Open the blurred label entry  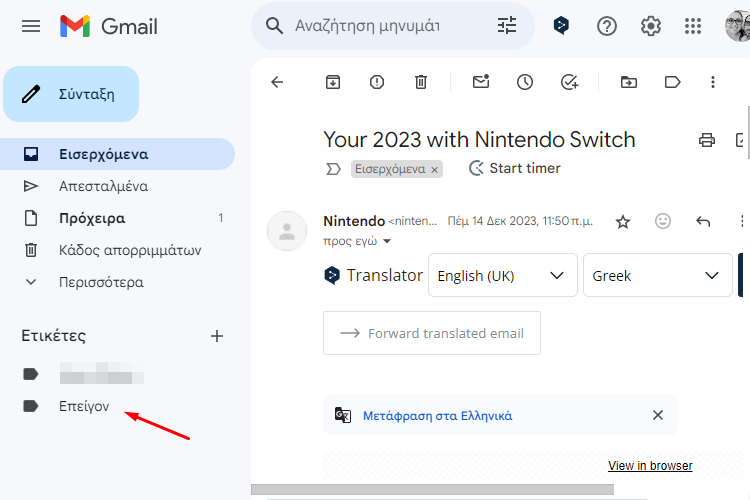pyautogui.click(x=101, y=374)
